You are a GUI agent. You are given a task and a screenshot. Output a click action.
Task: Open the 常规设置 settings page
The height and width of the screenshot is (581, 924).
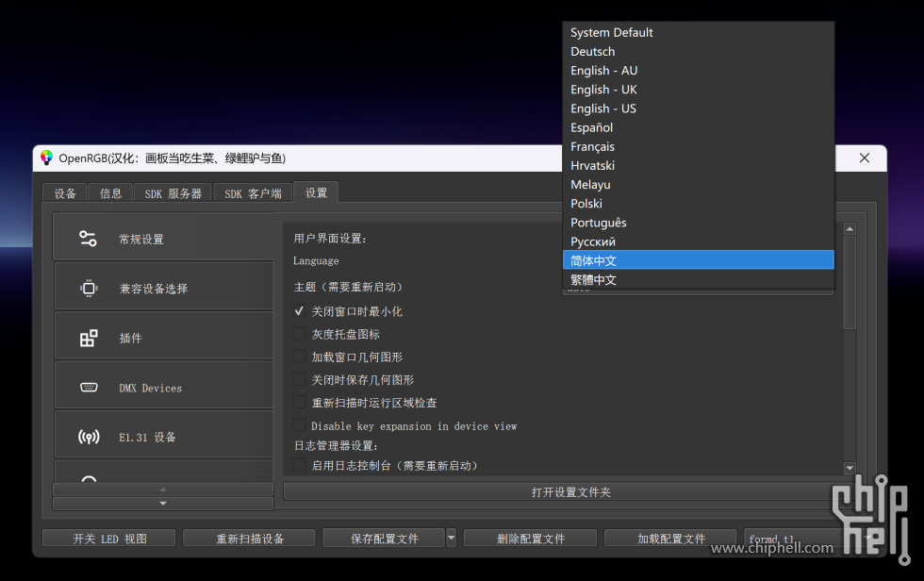click(x=163, y=237)
